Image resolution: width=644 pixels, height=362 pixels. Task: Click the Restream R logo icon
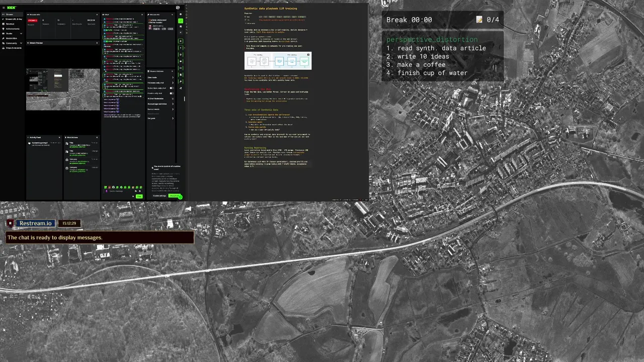[10, 223]
